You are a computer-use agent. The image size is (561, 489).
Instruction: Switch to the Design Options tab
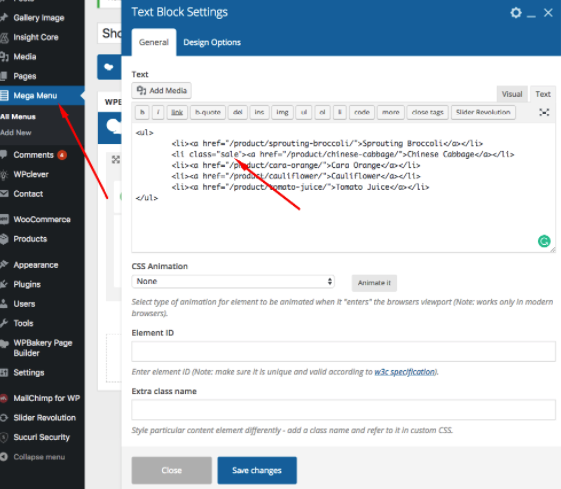[212, 42]
